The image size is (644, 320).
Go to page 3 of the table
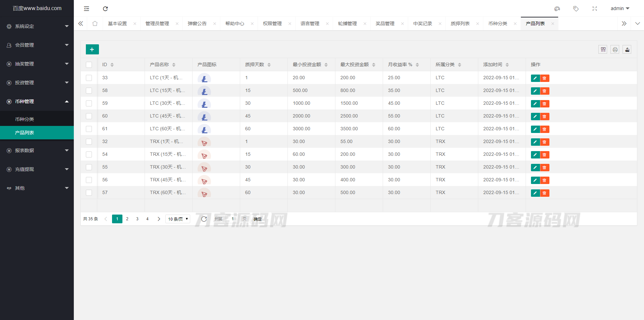click(x=137, y=219)
